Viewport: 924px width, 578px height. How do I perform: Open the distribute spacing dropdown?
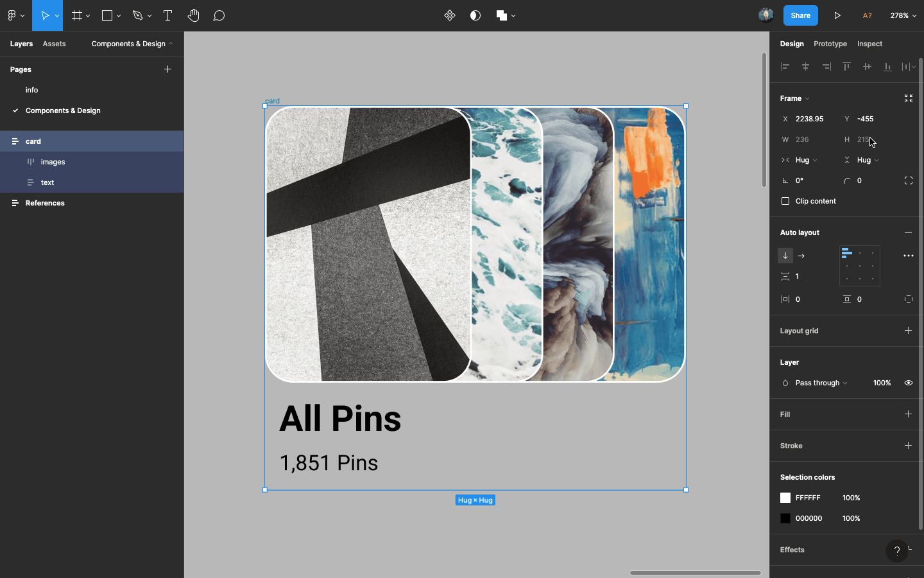click(x=909, y=66)
